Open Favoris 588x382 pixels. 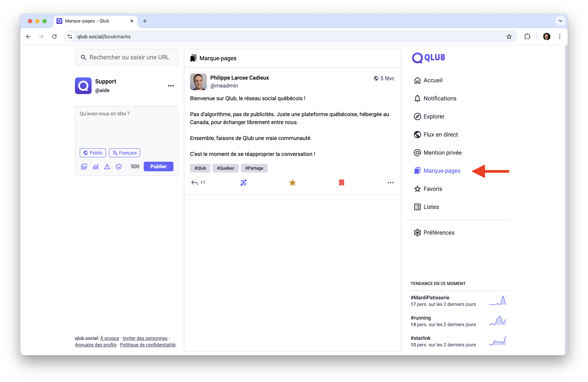click(x=428, y=189)
